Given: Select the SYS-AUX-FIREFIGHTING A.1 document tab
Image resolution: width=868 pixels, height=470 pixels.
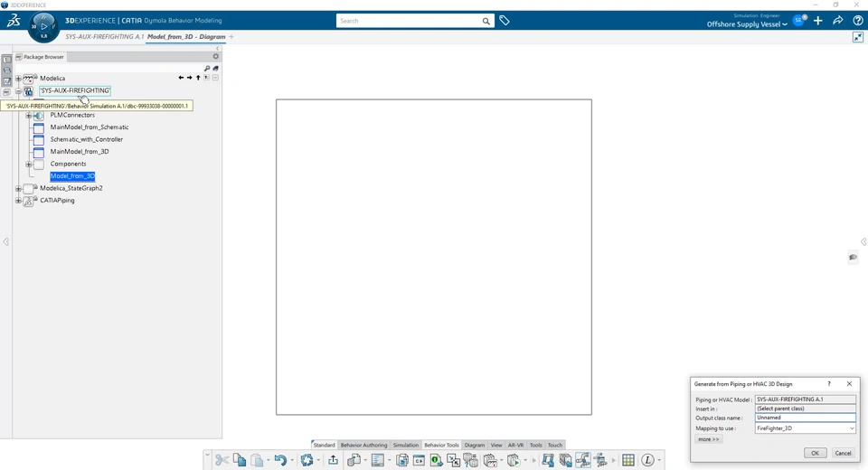Looking at the screenshot, I should (x=104, y=36).
